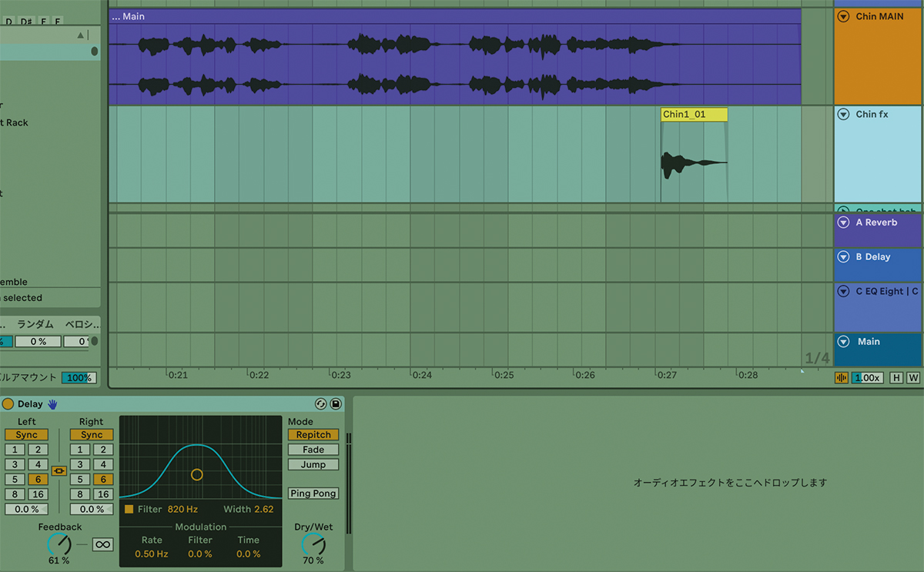The width and height of the screenshot is (924, 572).
Task: Click the W width optimize button
Action: point(913,378)
